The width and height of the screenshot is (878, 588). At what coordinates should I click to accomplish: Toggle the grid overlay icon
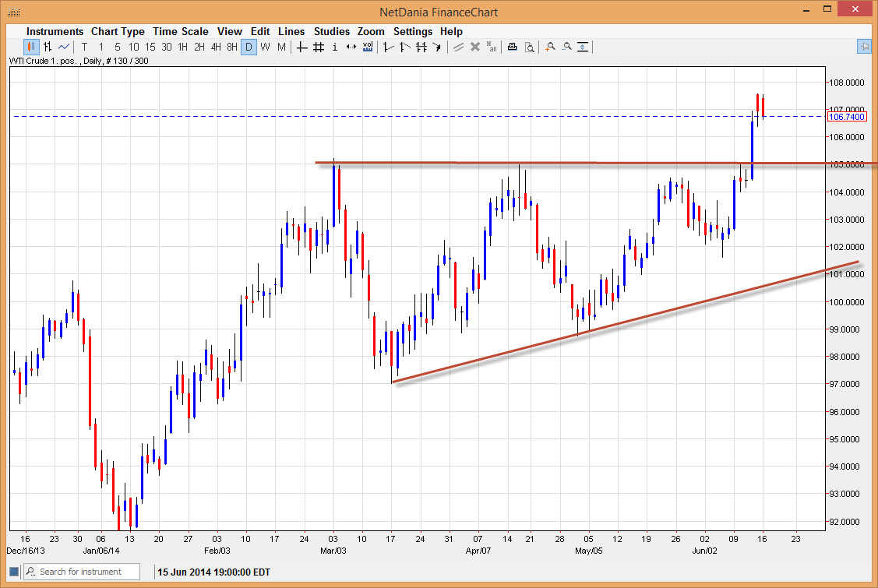(317, 47)
